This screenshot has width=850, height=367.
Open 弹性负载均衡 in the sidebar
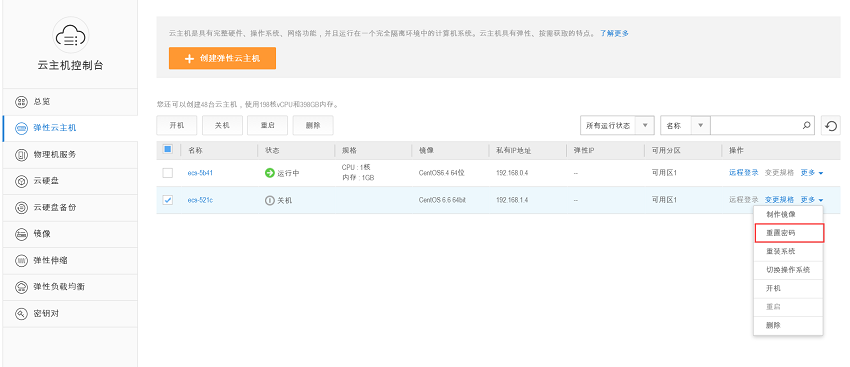(x=69, y=287)
